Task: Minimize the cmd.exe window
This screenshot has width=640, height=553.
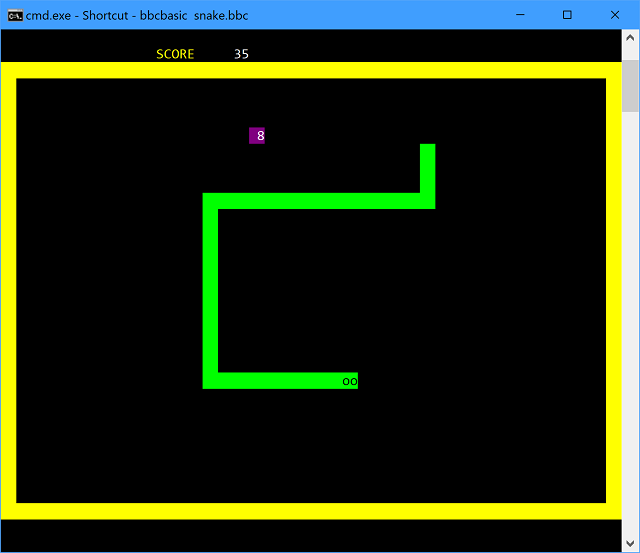Action: [x=520, y=15]
